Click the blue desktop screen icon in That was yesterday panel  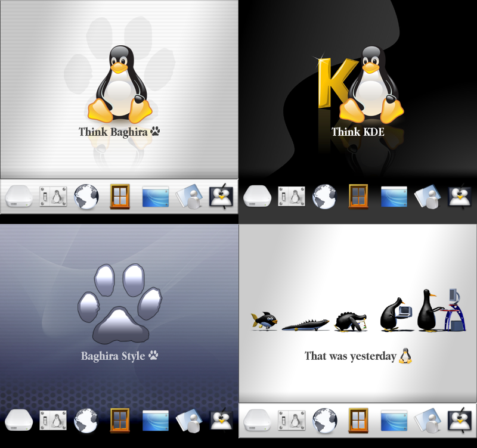394,421
